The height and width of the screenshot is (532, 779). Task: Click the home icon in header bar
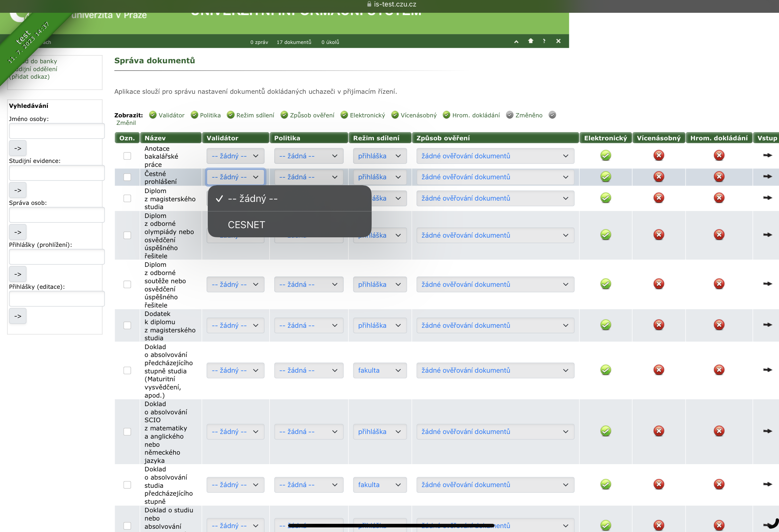530,41
